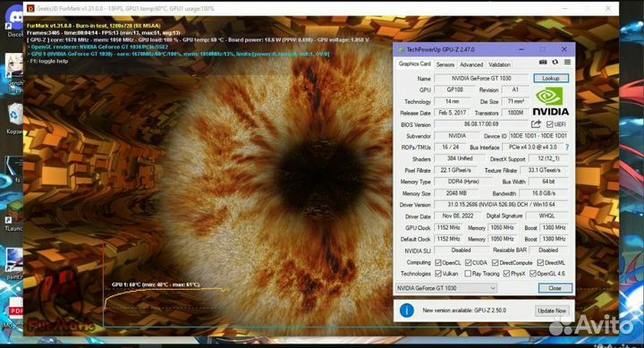Open the Recycle Bin desktop icon
The height and width of the screenshot is (348, 644).
14,119
